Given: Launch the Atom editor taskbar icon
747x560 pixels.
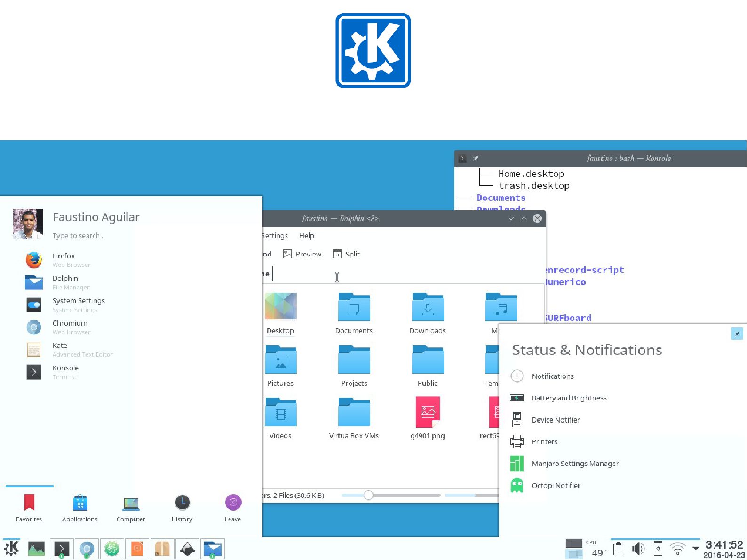Looking at the screenshot, I should [112, 549].
